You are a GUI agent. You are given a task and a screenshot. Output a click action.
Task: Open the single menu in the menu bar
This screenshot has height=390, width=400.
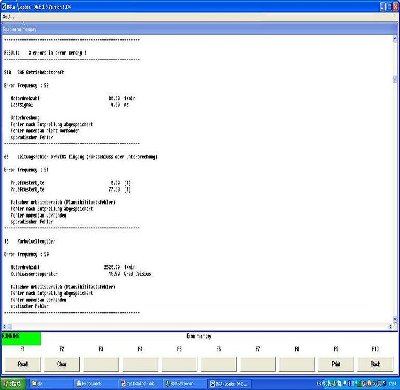[x=7, y=17]
